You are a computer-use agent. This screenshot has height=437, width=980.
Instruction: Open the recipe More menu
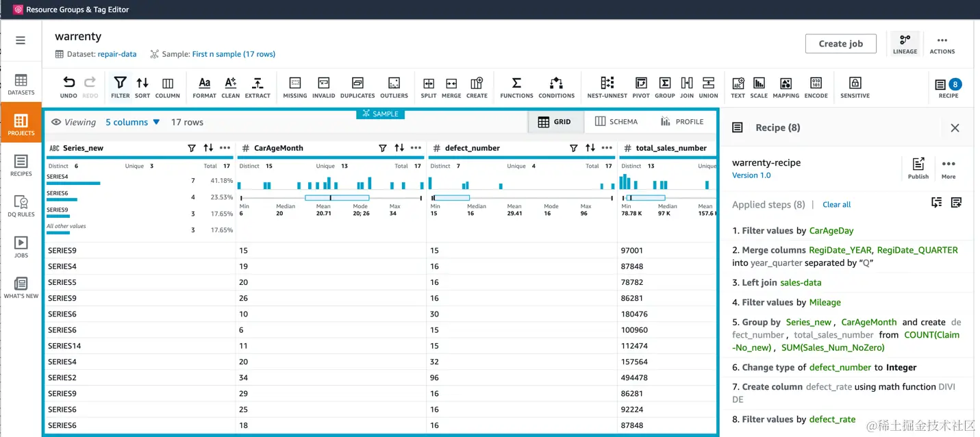pos(948,168)
